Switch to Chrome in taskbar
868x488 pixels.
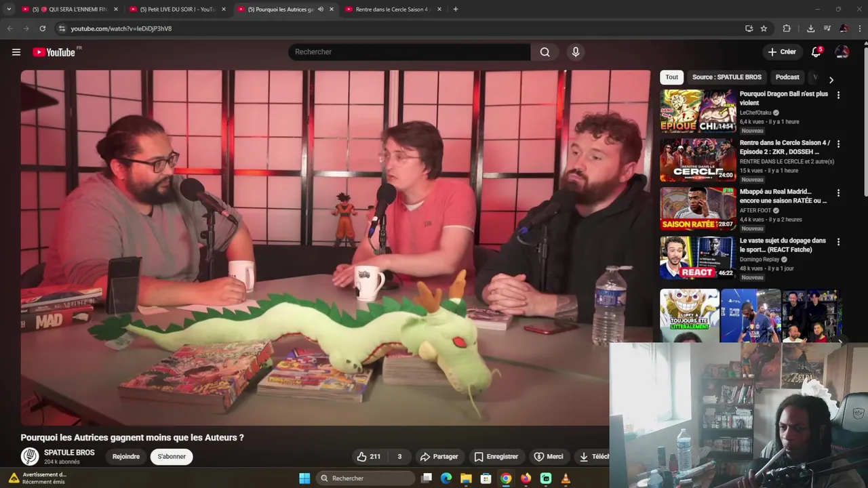point(506,479)
